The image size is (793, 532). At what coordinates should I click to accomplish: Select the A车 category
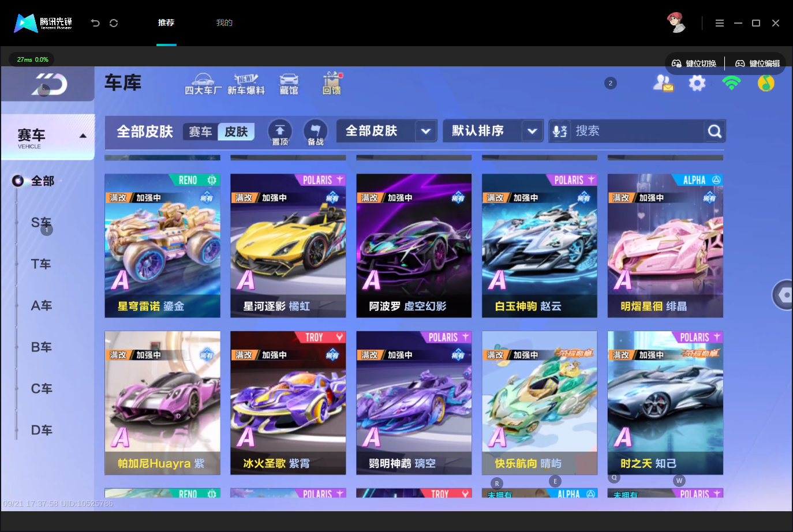[x=42, y=306]
